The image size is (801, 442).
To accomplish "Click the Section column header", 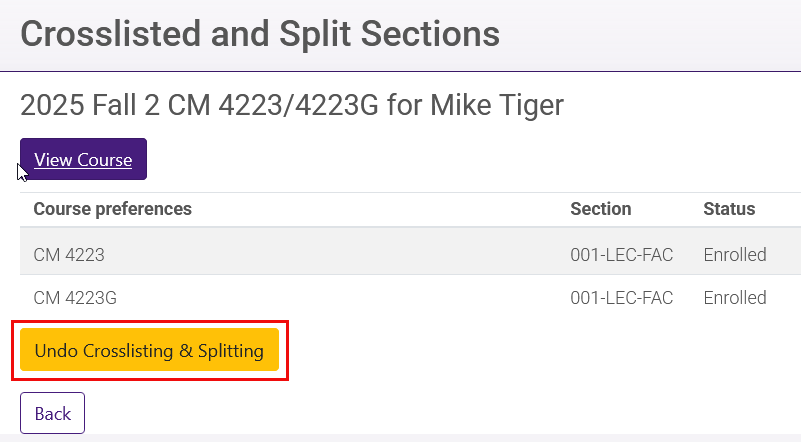I will 600,209.
